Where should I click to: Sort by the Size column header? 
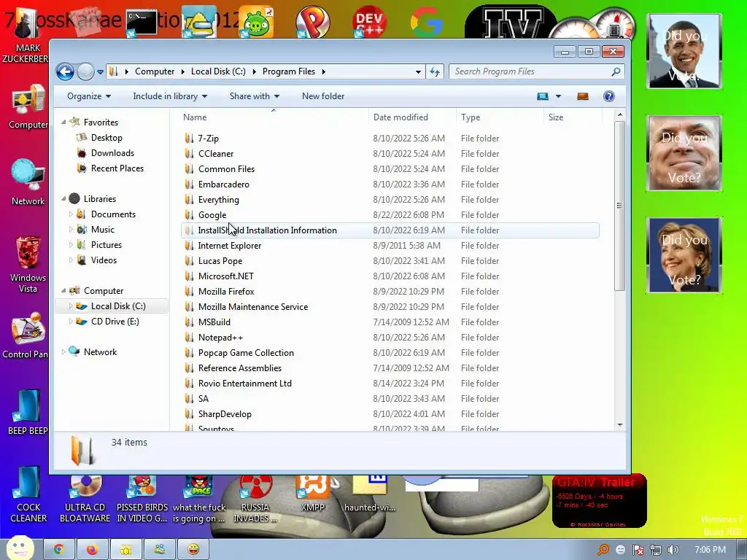[573, 117]
